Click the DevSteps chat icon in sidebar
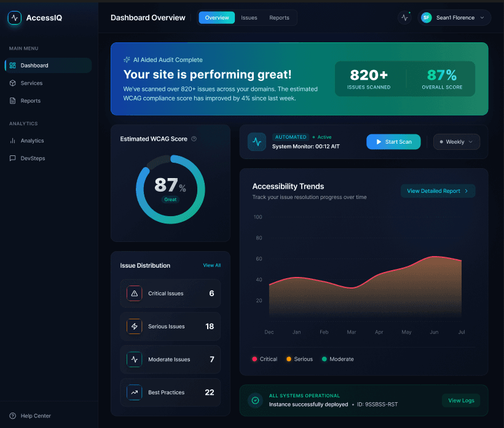 [13, 158]
